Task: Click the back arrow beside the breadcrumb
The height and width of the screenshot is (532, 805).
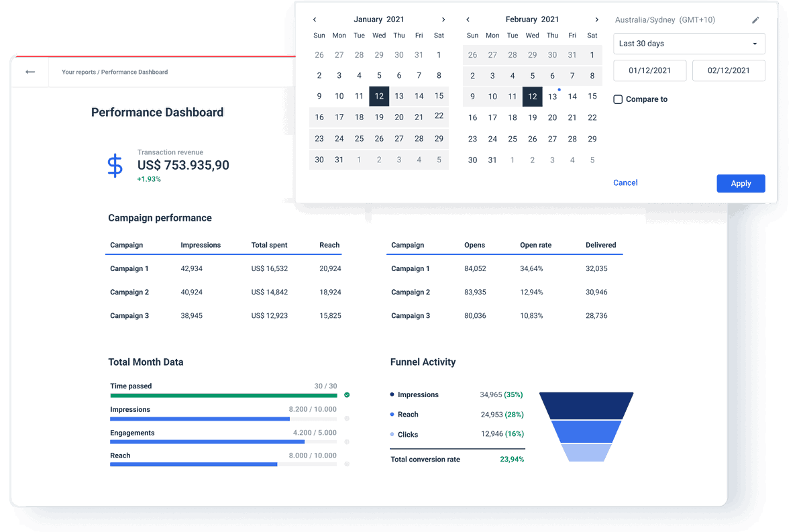Action: pyautogui.click(x=30, y=72)
